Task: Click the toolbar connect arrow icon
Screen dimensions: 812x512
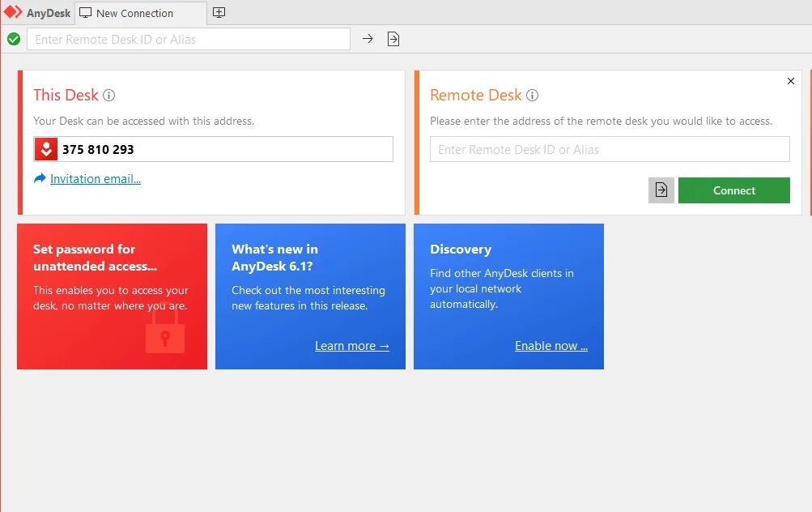Action: click(x=368, y=39)
